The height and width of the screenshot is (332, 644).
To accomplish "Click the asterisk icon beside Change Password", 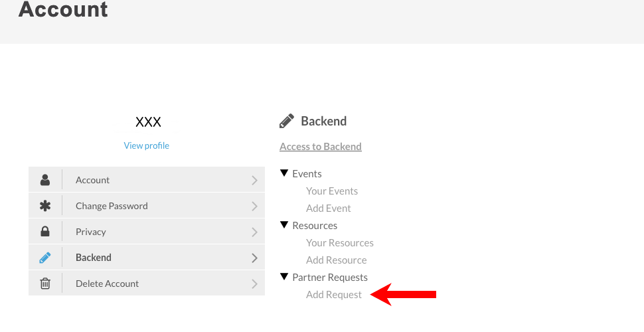I will (45, 206).
